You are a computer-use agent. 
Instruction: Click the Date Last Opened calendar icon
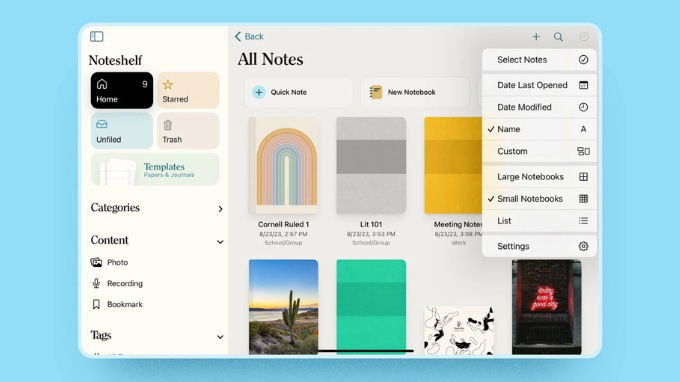583,85
